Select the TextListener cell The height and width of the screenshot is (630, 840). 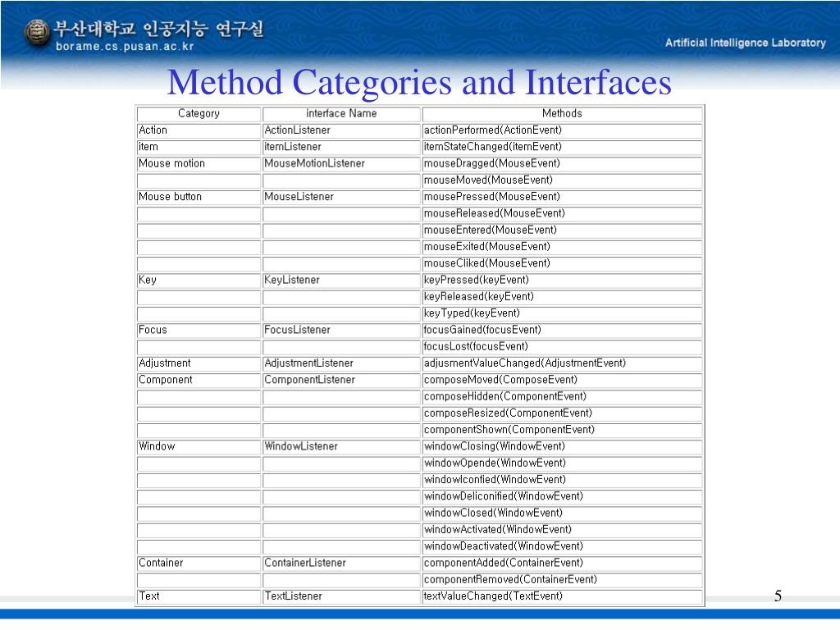pyautogui.click(x=341, y=596)
